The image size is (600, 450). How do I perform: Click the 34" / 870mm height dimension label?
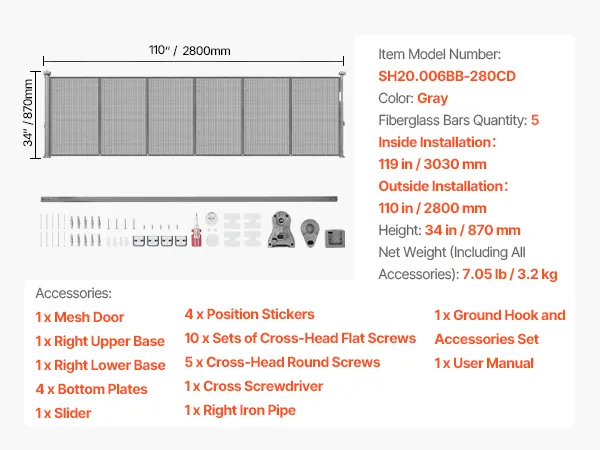click(x=29, y=113)
